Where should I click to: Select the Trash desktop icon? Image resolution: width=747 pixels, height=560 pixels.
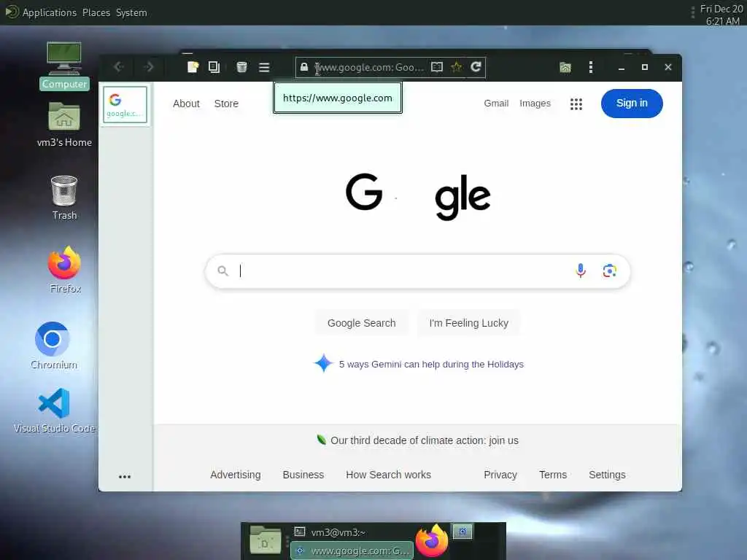[x=64, y=198]
